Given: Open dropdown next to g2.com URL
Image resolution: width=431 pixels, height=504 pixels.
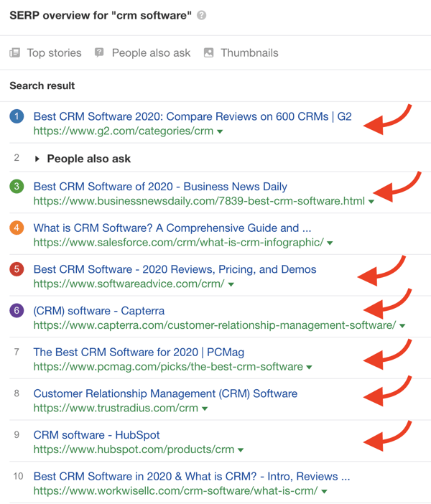Looking at the screenshot, I should pyautogui.click(x=220, y=132).
